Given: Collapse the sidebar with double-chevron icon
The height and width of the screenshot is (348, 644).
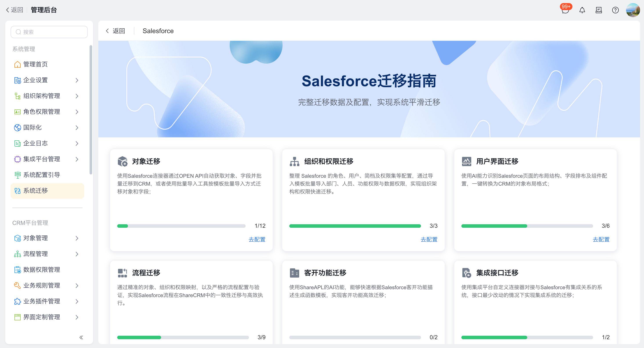Looking at the screenshot, I should point(81,337).
